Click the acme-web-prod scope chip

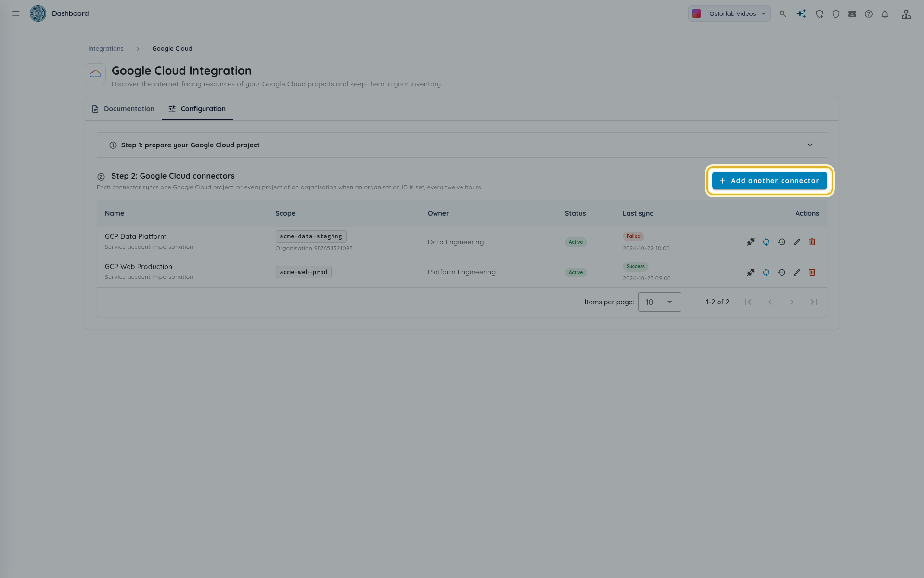(x=303, y=272)
